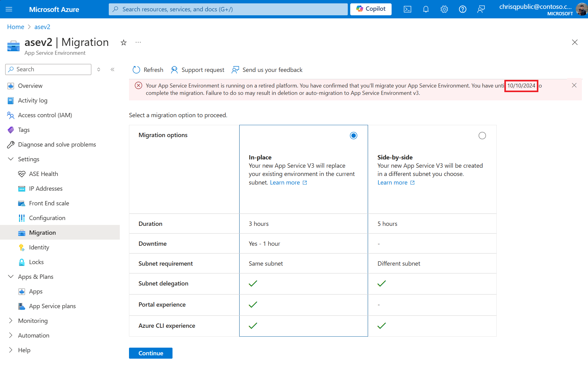The image size is (588, 381).
Task: Click the help question mark icon
Action: click(462, 9)
